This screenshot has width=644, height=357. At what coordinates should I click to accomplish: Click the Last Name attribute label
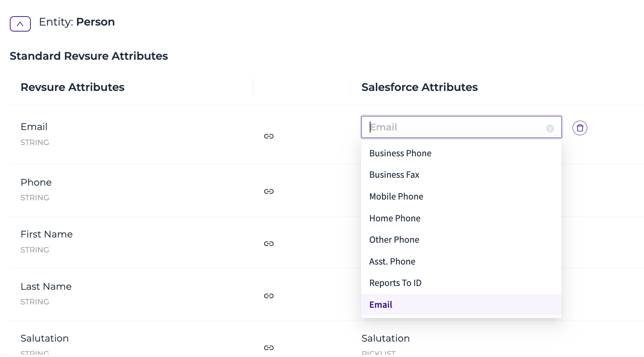point(46,286)
